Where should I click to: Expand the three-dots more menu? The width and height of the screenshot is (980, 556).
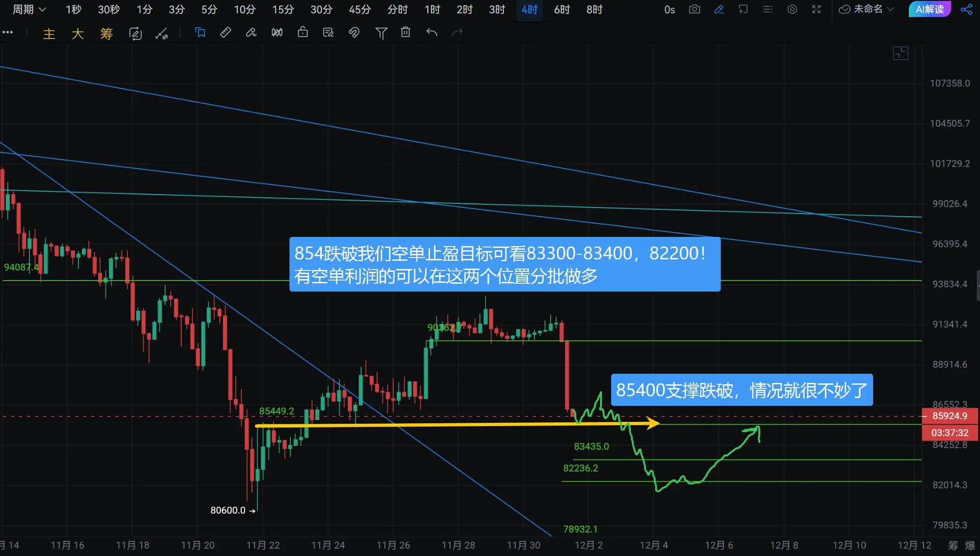point(8,33)
